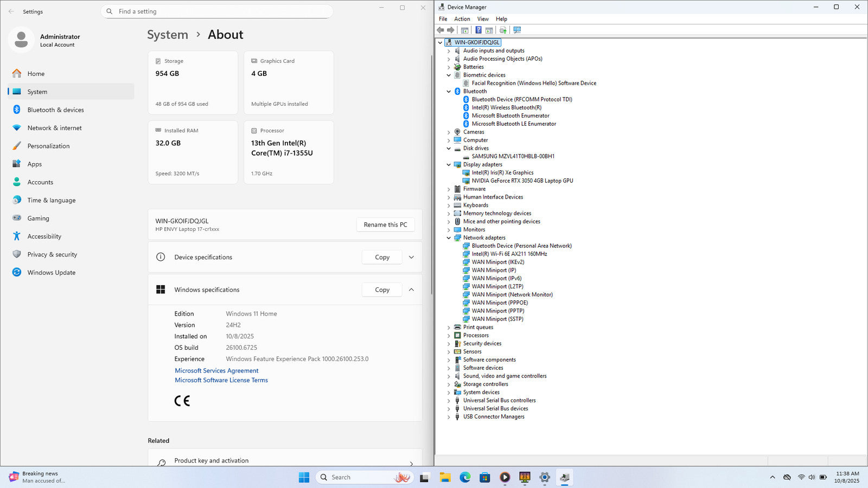868x488 pixels.
Task: Click Scan for hardware changes toolbar icon
Action: pos(517,30)
